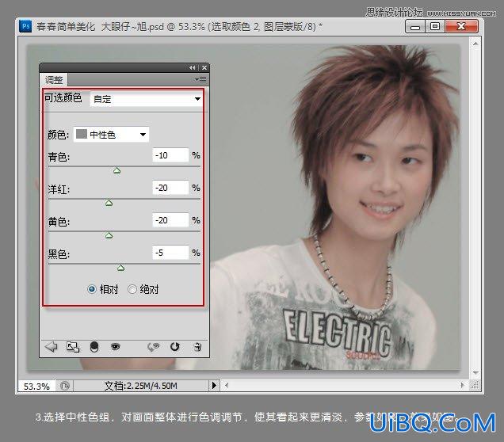Click the 53.3% zoom field in status bar
Image resolution: width=504 pixels, height=442 pixels.
[36, 386]
